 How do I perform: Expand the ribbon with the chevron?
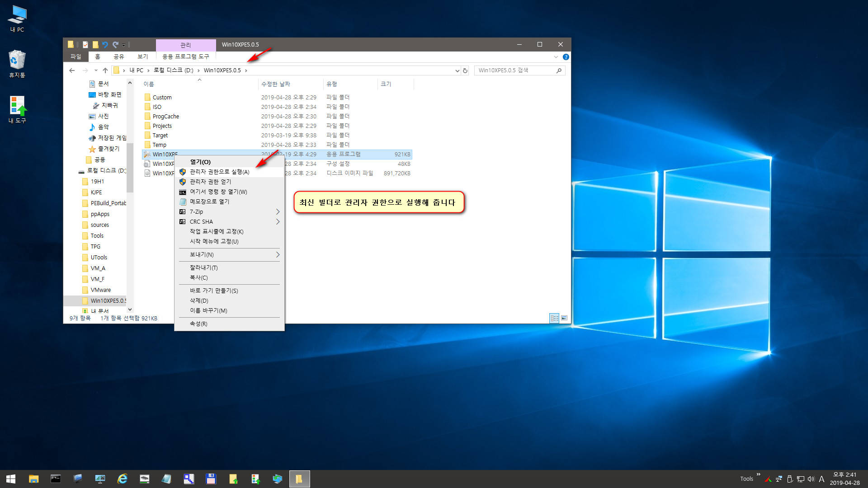pyautogui.click(x=556, y=57)
